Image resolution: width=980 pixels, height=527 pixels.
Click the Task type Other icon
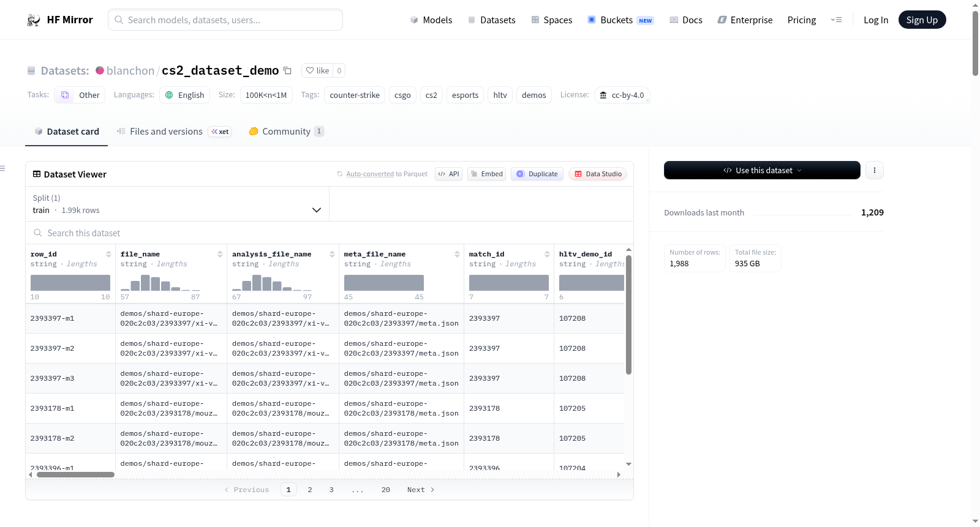pos(65,95)
